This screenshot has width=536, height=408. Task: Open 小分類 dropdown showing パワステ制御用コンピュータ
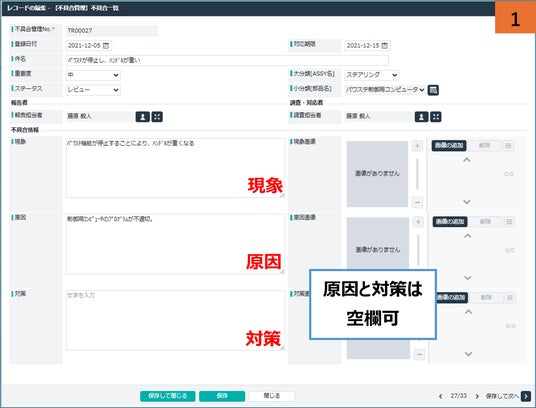click(x=385, y=90)
